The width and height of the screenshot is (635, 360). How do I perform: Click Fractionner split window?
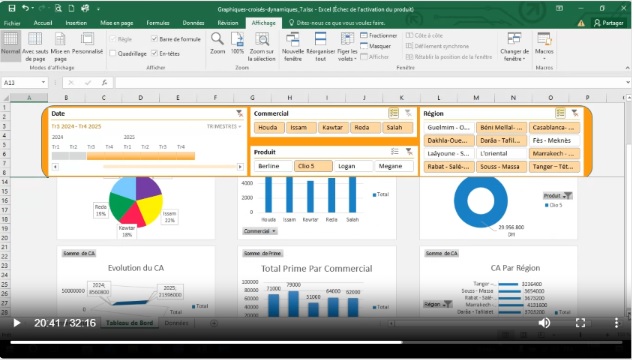point(379,36)
